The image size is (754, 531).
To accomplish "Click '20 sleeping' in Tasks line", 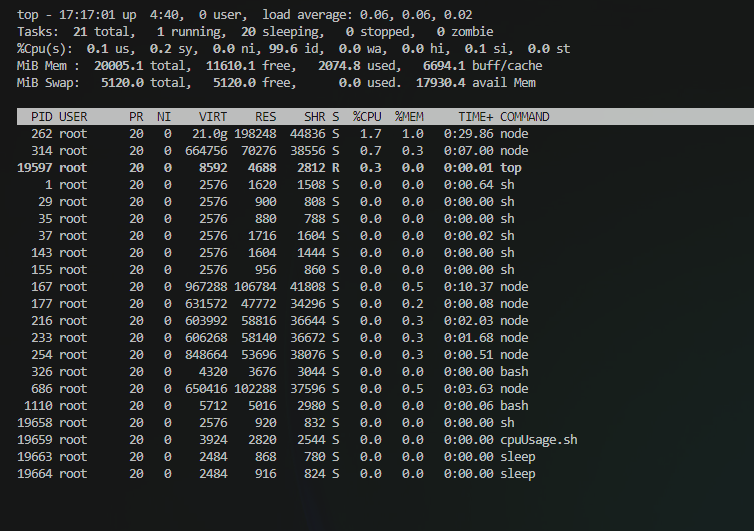I will (279, 32).
